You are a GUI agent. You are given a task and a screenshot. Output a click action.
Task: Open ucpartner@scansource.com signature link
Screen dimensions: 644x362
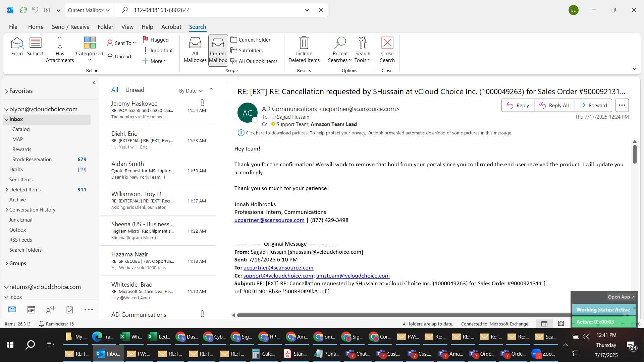[269, 220]
